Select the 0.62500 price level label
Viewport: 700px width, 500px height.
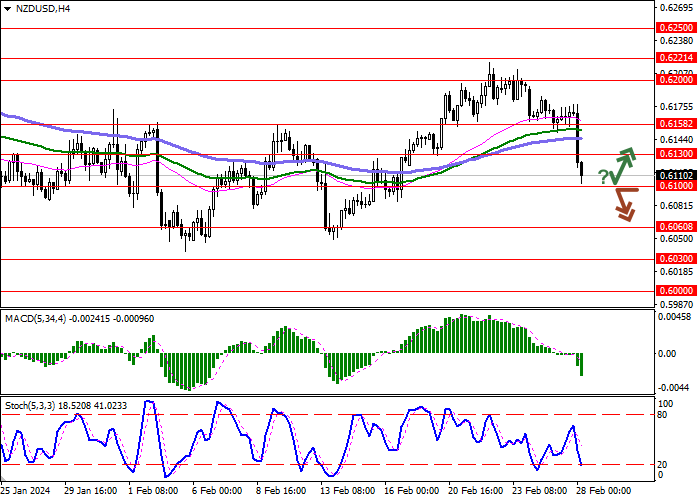point(676,28)
